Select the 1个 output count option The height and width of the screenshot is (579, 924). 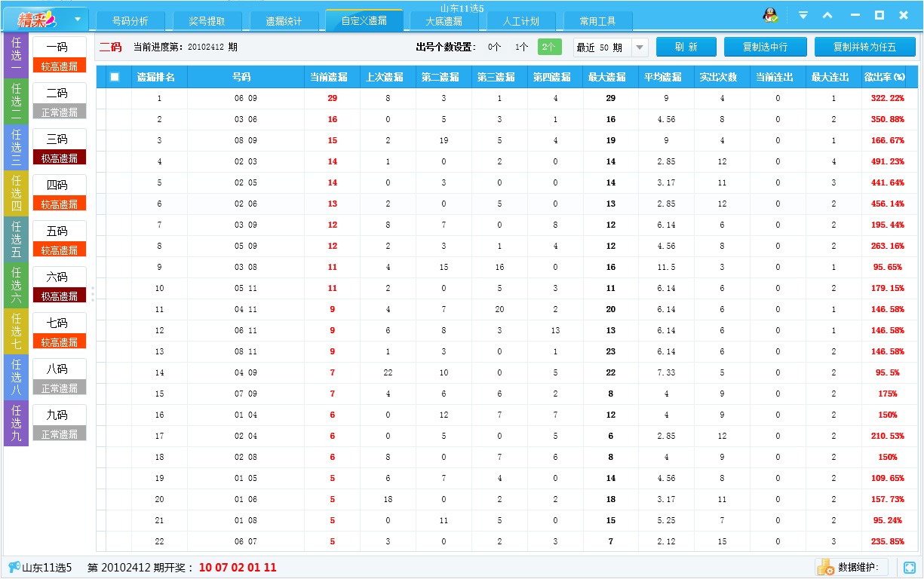[521, 46]
